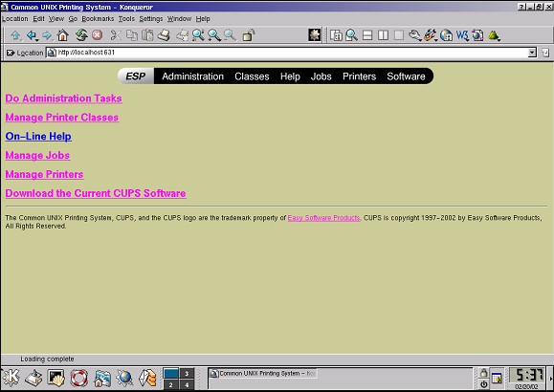
Task: Open the Go menu
Action: (x=73, y=19)
